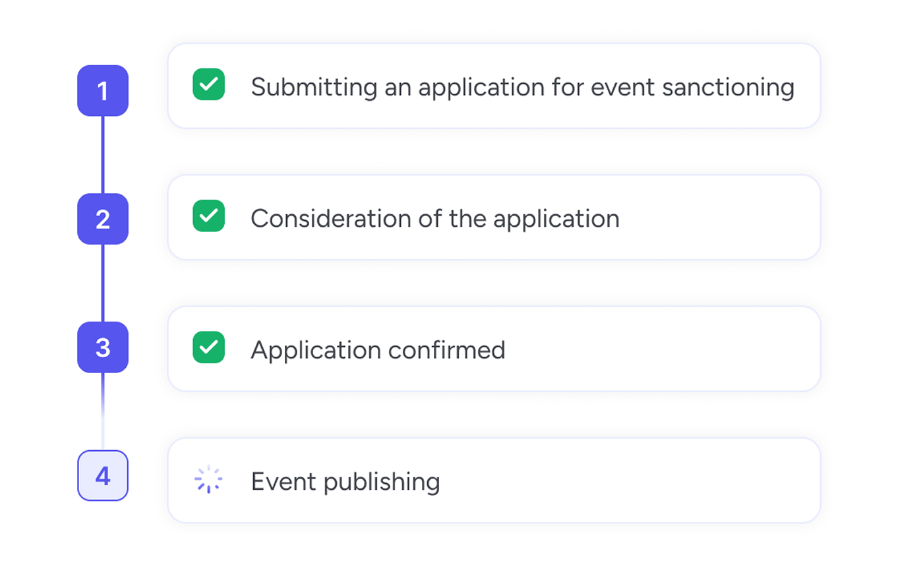Click the word 'sanctioning' in step 1
The width and height of the screenshot is (923, 588).
click(729, 88)
